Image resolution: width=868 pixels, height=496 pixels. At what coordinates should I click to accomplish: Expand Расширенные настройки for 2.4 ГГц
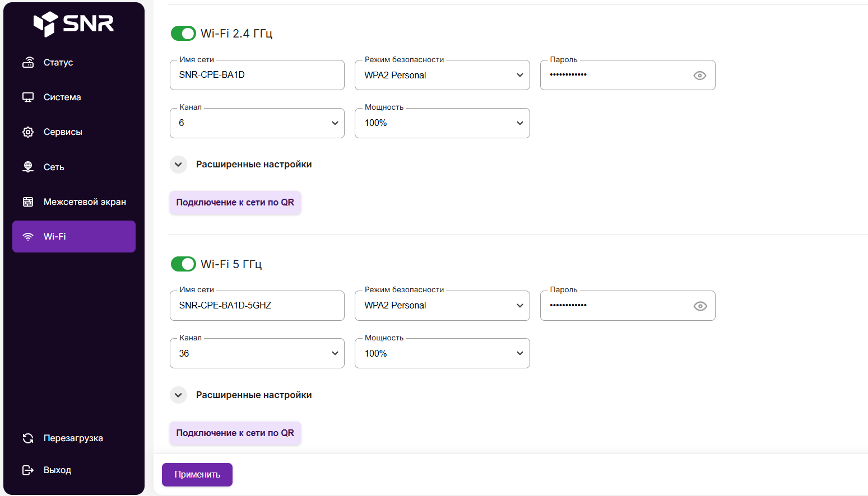[x=178, y=165]
